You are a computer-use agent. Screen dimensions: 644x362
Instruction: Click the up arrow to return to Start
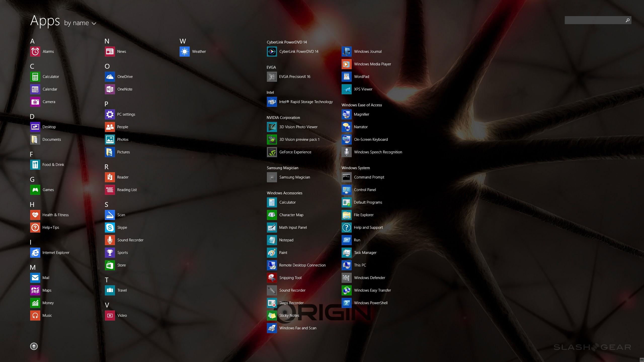pos(34,346)
